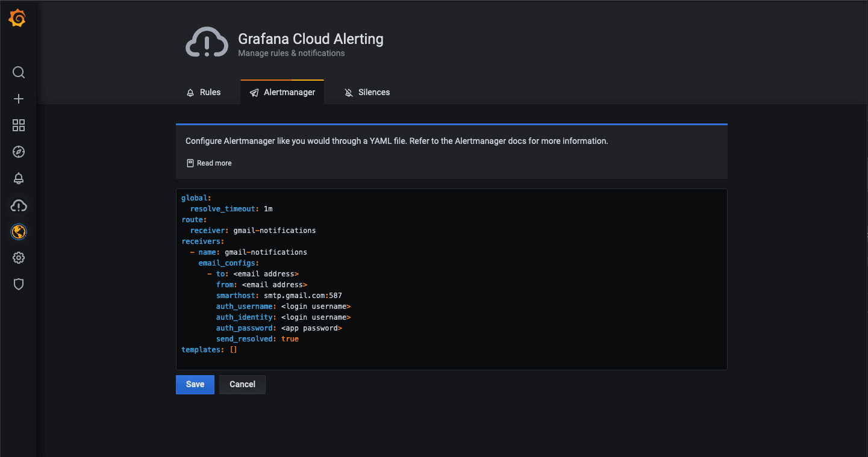Click inside the YAML config editor
Image resolution: width=868 pixels, height=457 pixels.
[x=451, y=279]
